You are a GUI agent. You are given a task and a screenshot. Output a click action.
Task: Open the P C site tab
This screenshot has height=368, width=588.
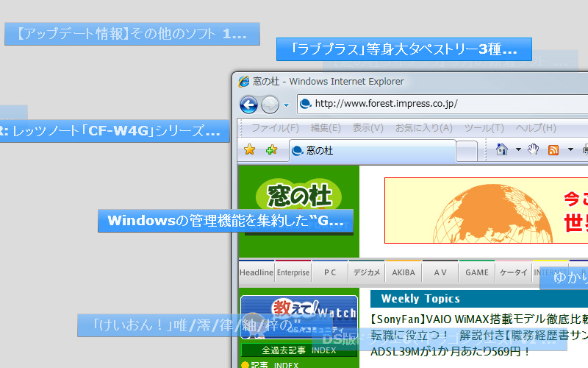click(330, 272)
